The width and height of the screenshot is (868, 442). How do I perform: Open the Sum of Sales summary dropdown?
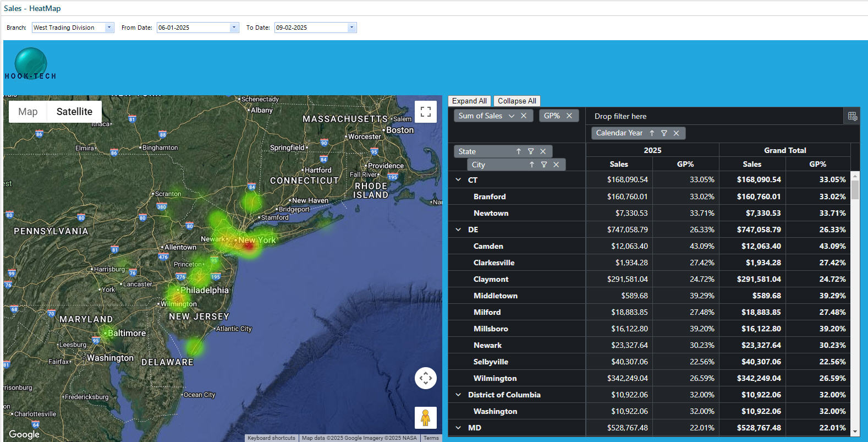coord(512,116)
